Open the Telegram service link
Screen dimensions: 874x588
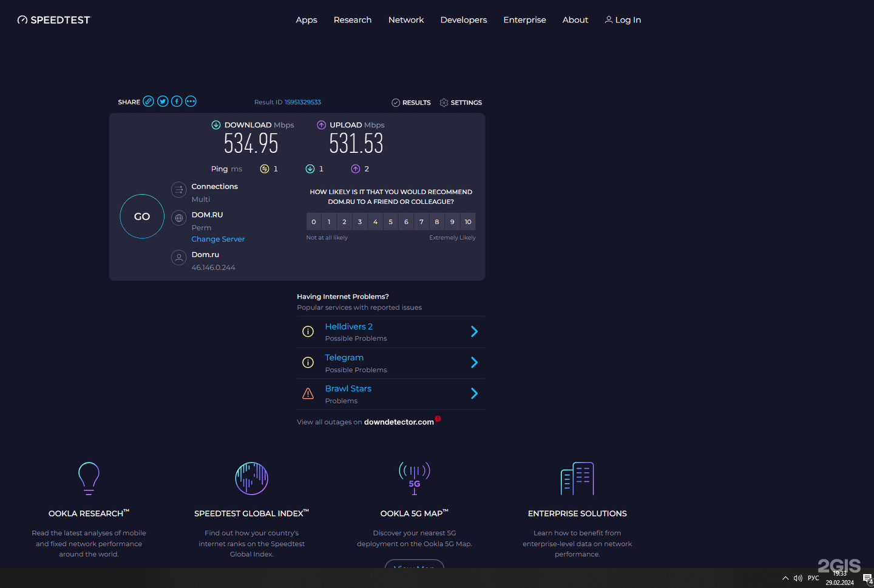tap(344, 357)
